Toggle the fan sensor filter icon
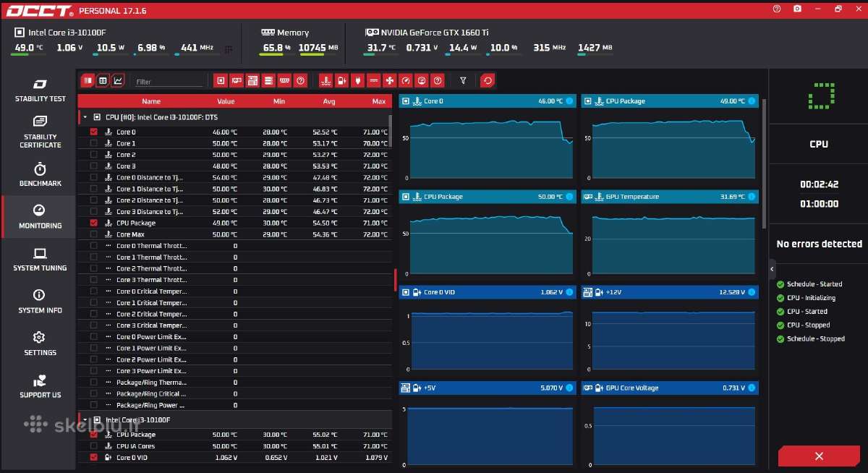 point(389,80)
